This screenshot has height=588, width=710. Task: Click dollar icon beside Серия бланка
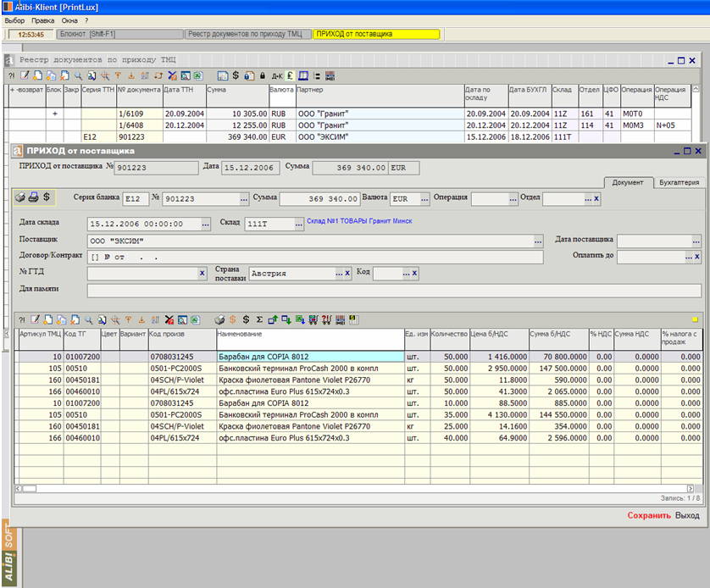tap(47, 197)
